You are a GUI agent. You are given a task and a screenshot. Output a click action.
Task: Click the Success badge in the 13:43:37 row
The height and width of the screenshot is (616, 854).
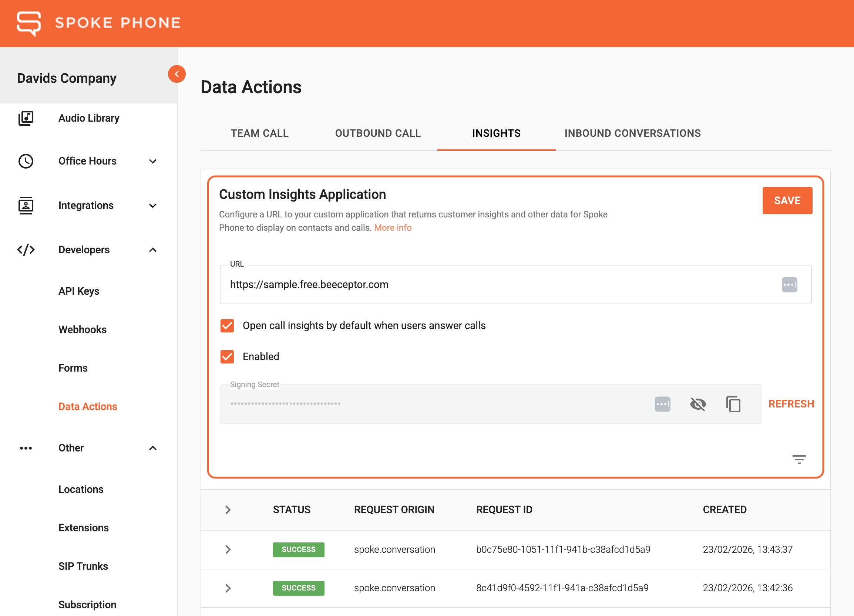[299, 549]
